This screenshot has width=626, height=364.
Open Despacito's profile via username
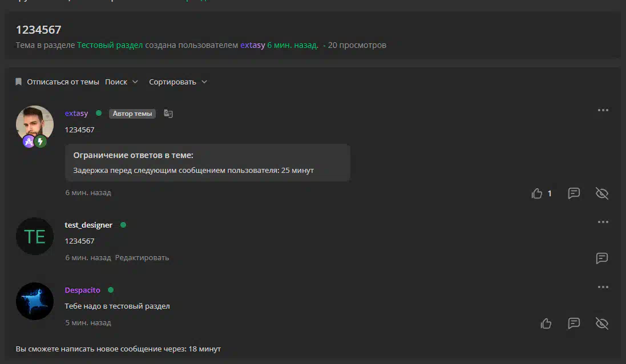pyautogui.click(x=83, y=290)
